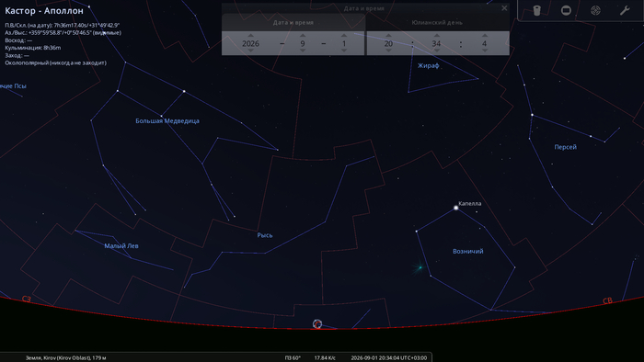Click the 'Малый Лев' constellation label
This screenshot has height=362, width=644.
(121, 246)
